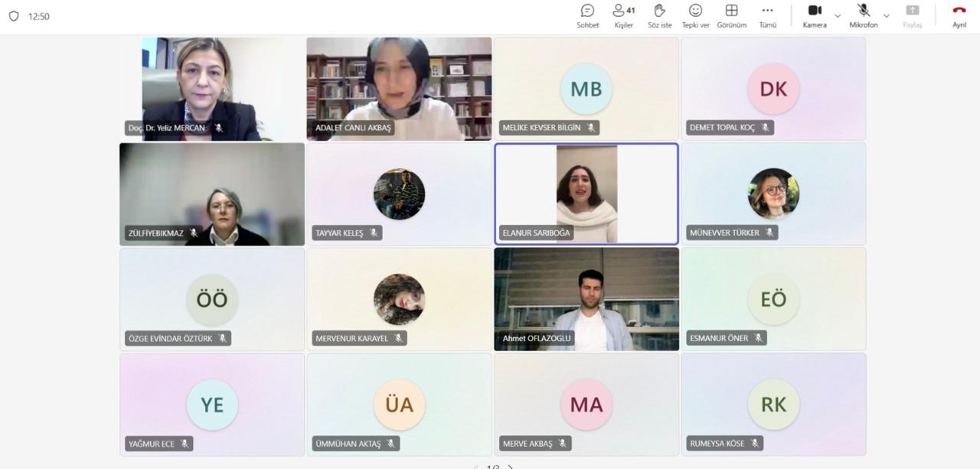Select Elanur Sarıboğa's video tile
The image size is (980, 469).
click(x=586, y=194)
